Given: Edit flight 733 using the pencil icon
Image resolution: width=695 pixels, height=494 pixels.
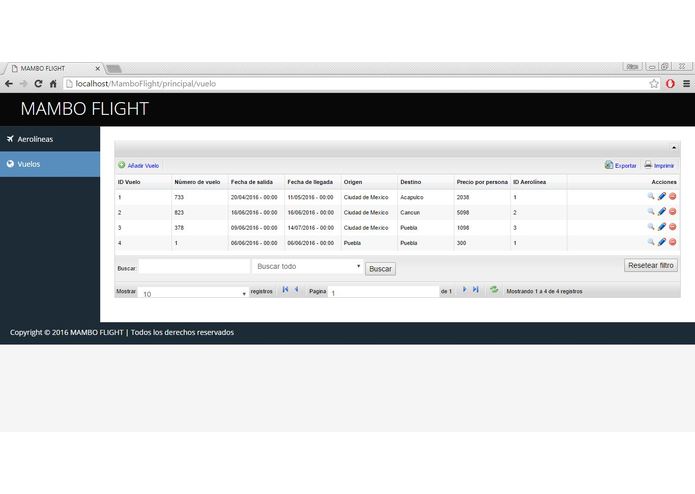Looking at the screenshot, I should click(662, 196).
